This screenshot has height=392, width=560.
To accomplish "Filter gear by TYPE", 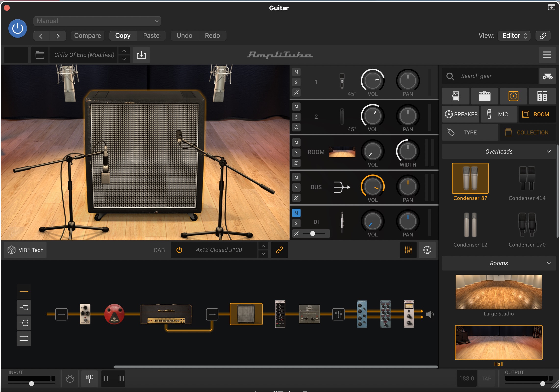I will [x=470, y=132].
